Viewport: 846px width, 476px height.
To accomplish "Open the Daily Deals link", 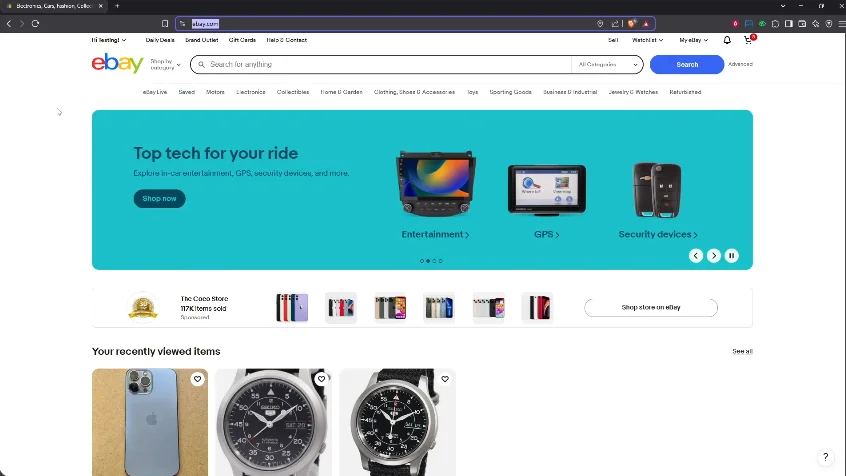I will (160, 40).
